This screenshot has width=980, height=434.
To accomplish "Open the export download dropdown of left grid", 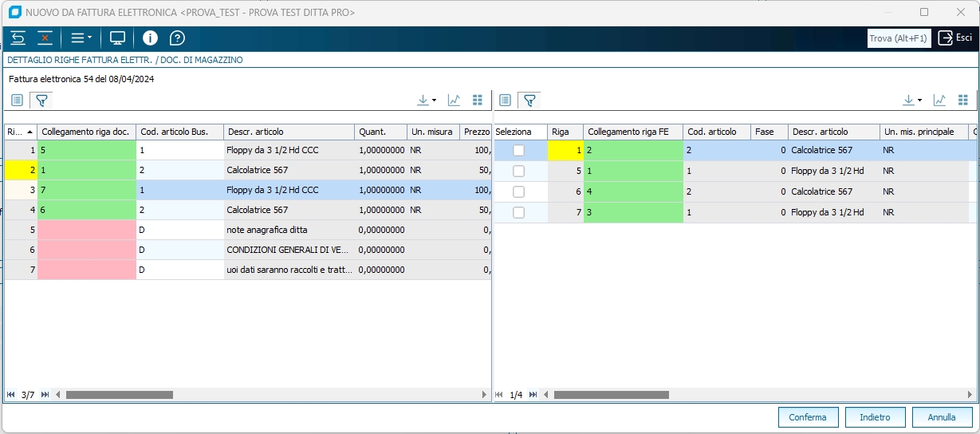I will click(427, 101).
